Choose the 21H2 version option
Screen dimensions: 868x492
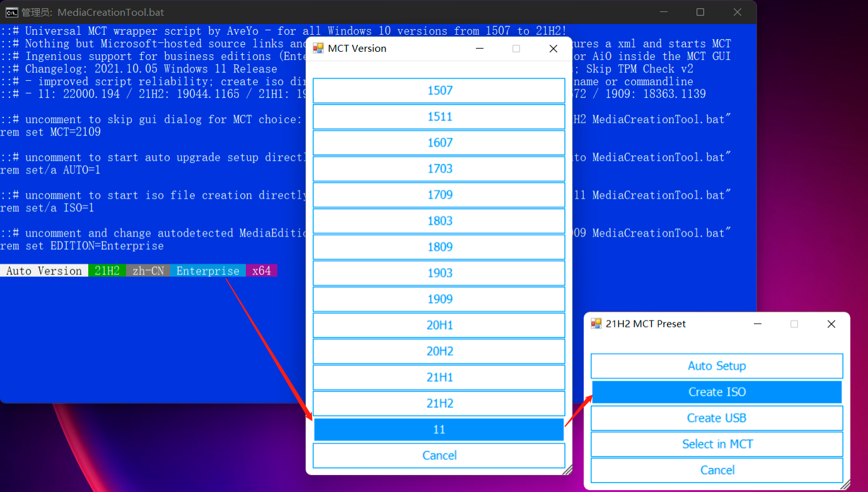(439, 404)
